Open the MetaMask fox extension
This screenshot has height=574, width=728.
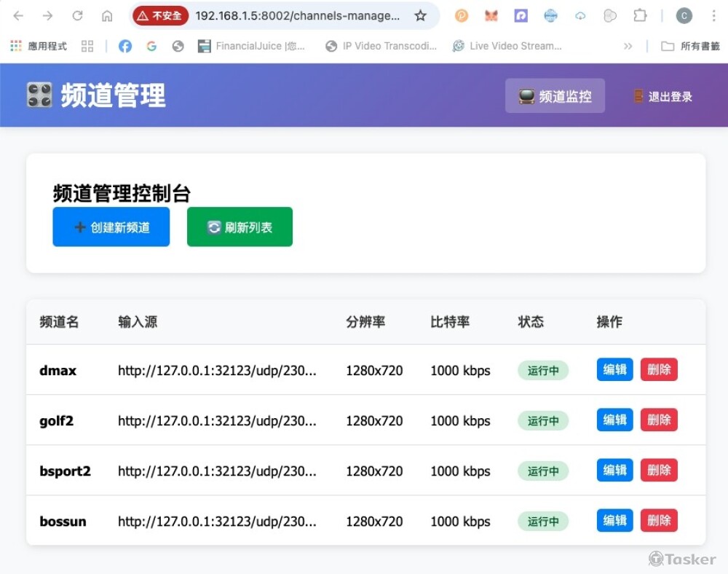click(491, 16)
